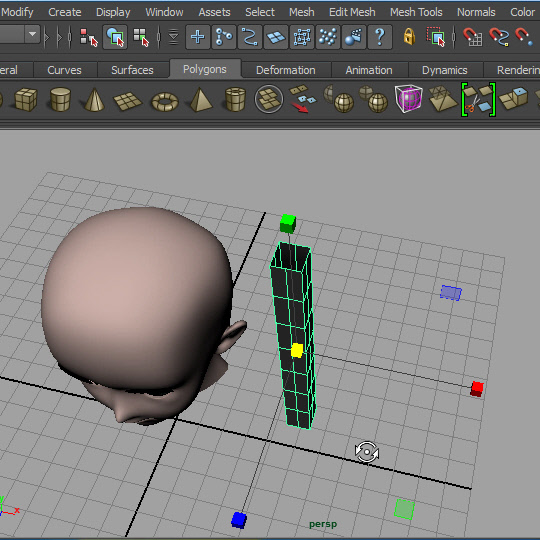The height and width of the screenshot is (540, 540).
Task: Create a polygon cube from shelf
Action: pos(26,100)
